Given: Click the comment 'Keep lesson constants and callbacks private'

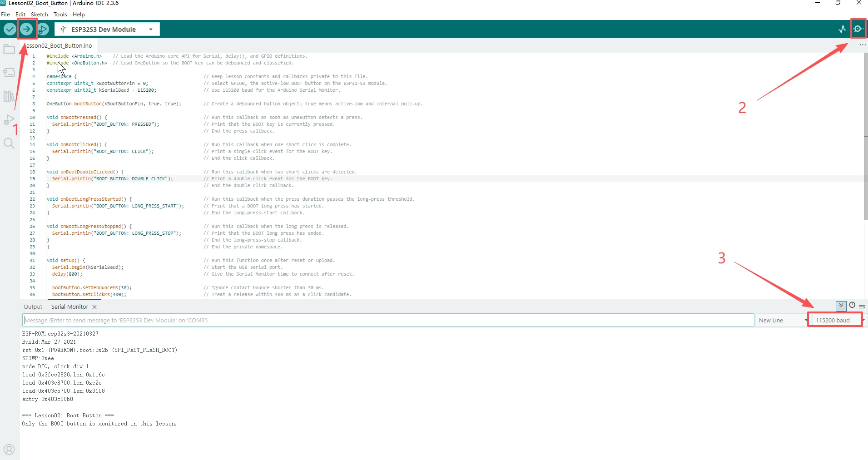Looking at the screenshot, I should click(x=286, y=77).
